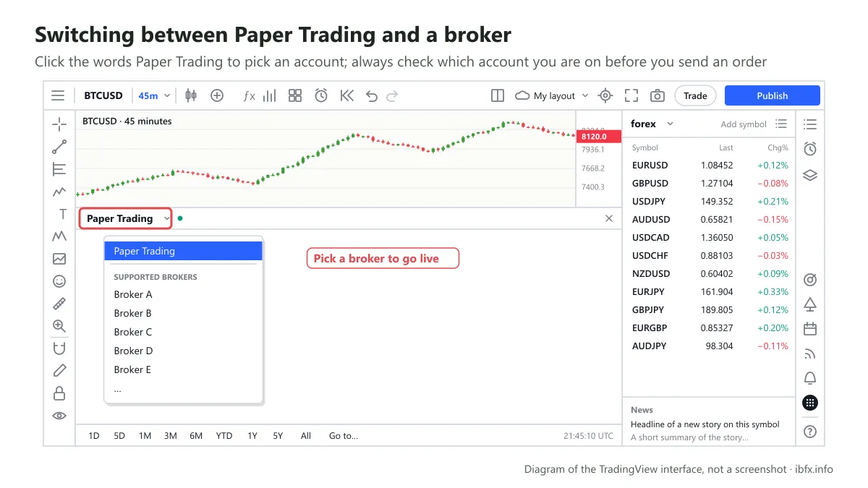Open the hamburger main menu
868x488 pixels.
pos(58,95)
